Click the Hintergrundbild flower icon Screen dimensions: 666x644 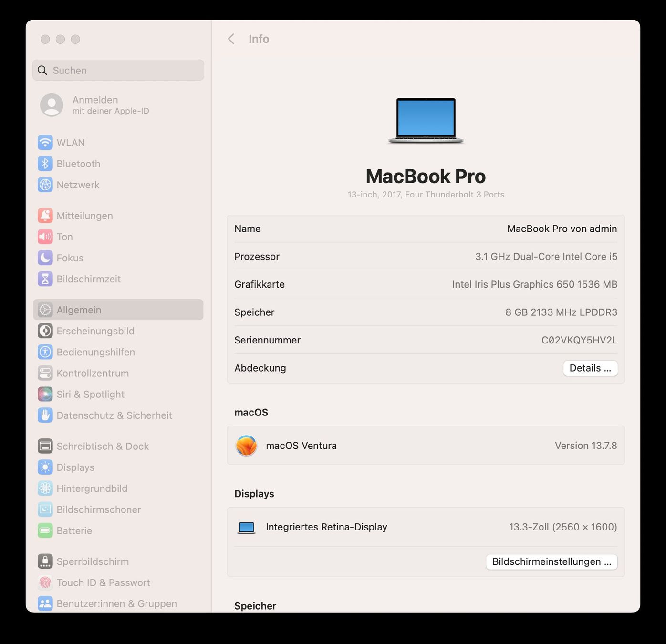(x=45, y=488)
